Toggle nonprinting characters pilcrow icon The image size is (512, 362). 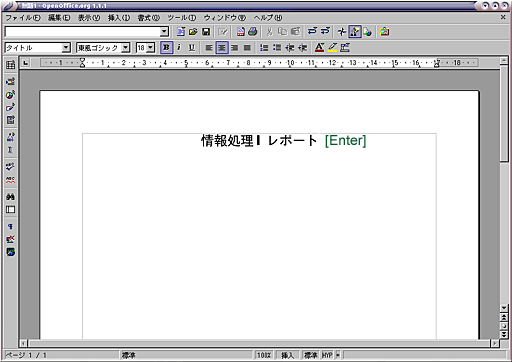10,227
